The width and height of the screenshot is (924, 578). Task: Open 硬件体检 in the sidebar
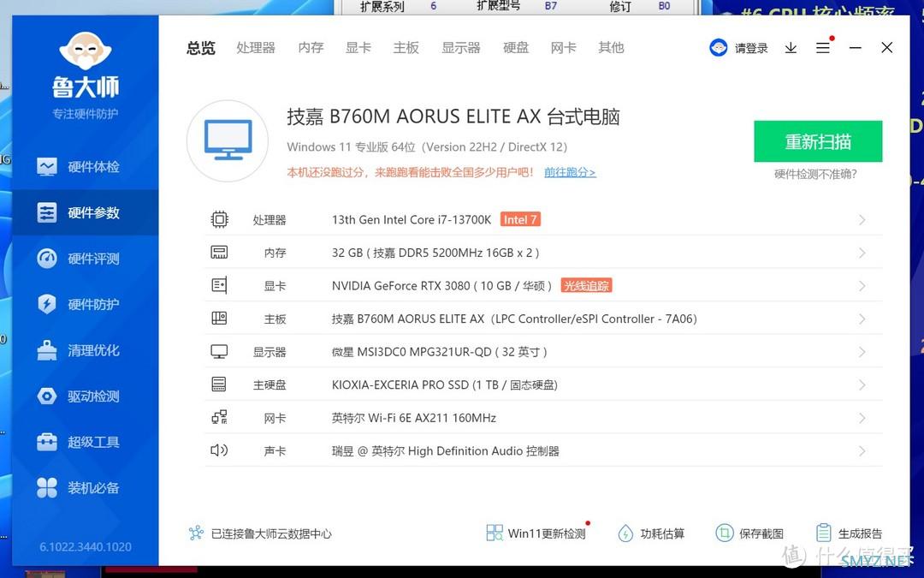tap(85, 167)
